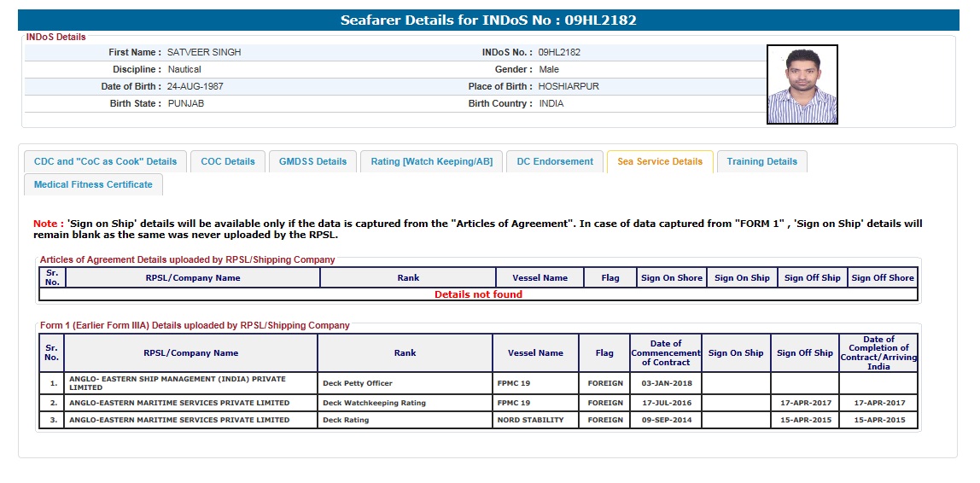Image resolution: width=980 pixels, height=483 pixels.
Task: Click the Sea Service Details tab
Action: click(x=660, y=161)
